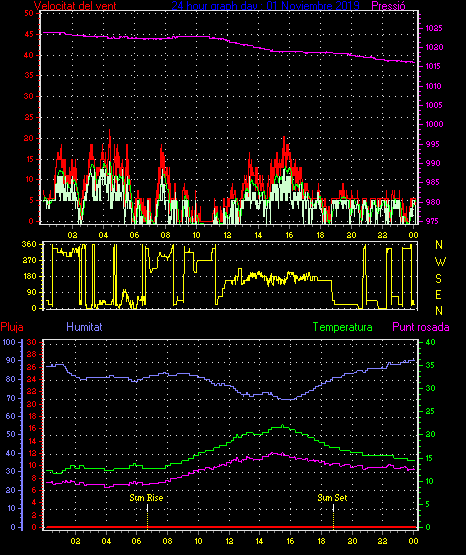Click hour 12 under the wind speed chart
This screenshot has width=466, height=555.
click(x=227, y=235)
